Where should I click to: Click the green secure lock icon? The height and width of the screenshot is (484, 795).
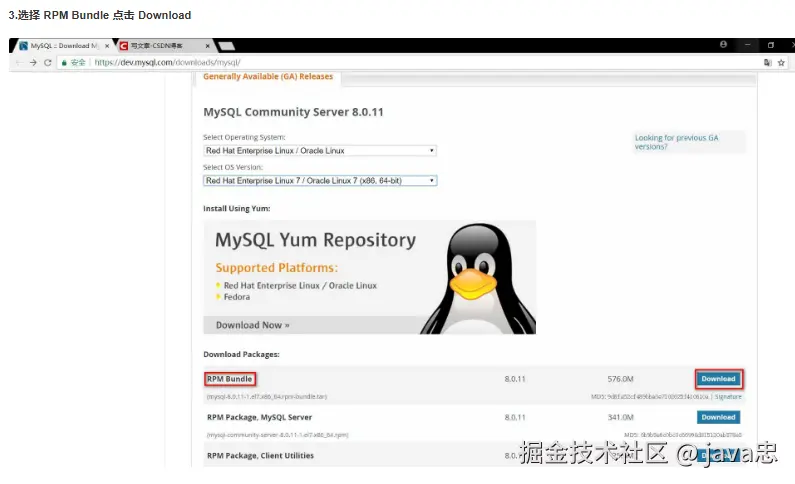click(x=64, y=62)
